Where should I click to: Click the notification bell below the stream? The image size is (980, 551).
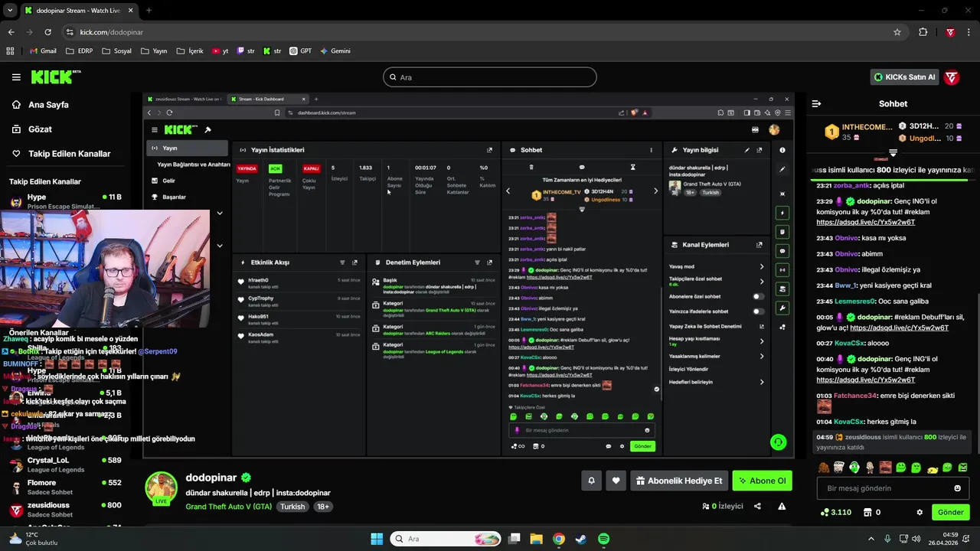pyautogui.click(x=591, y=481)
